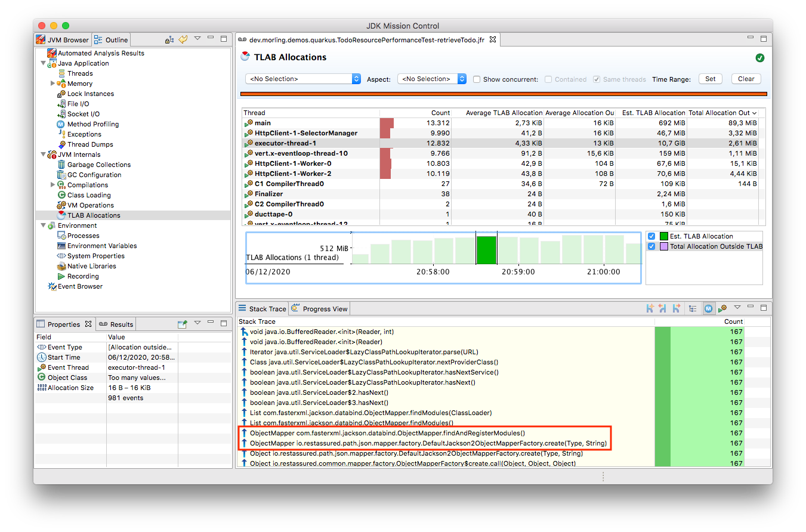The image size is (806, 532).
Task: Uncheck Est. TLAB Allocation in chart legend
Action: pyautogui.click(x=651, y=236)
